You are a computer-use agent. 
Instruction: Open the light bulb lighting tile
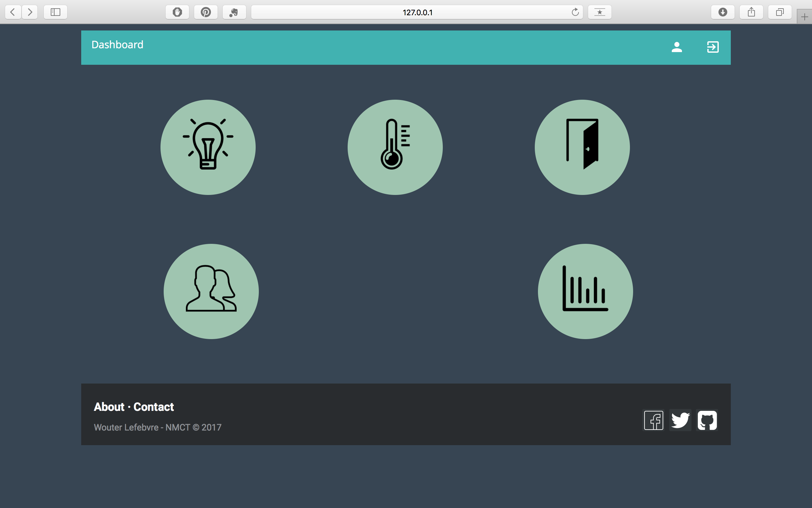208,147
